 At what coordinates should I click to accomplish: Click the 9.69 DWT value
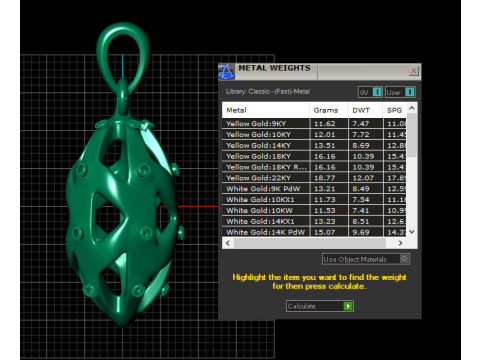click(x=361, y=232)
